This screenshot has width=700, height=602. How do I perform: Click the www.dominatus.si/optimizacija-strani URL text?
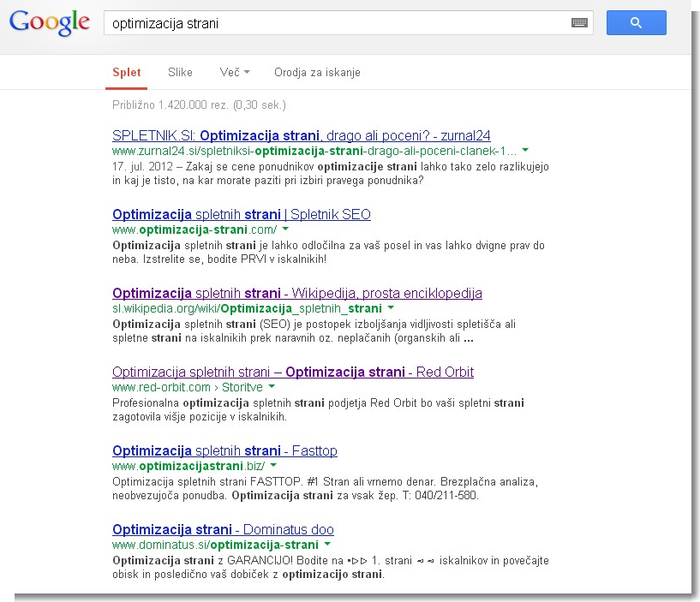point(215,545)
